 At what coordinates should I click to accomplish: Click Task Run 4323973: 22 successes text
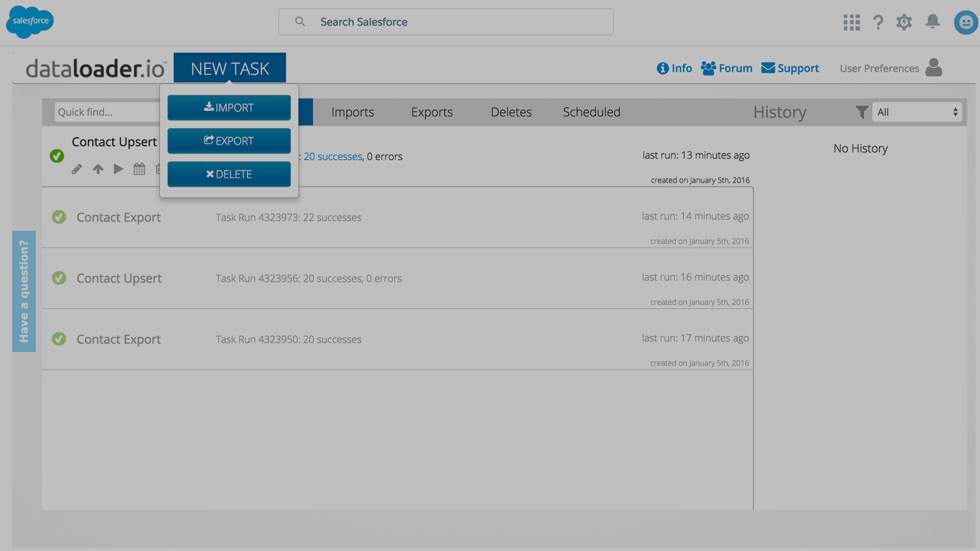pos(288,217)
